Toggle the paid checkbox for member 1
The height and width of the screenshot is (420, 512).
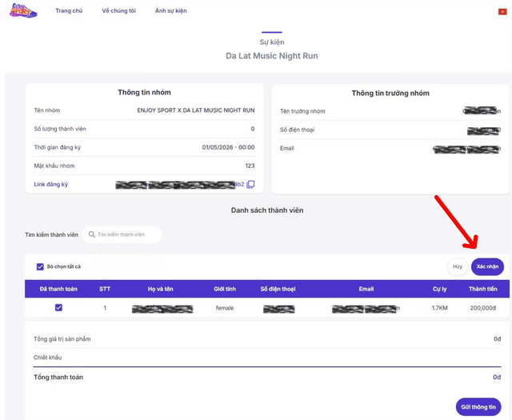tap(58, 308)
